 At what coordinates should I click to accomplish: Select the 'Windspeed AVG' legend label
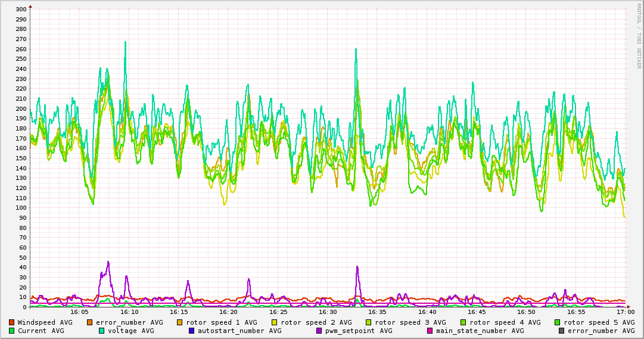tap(45, 322)
